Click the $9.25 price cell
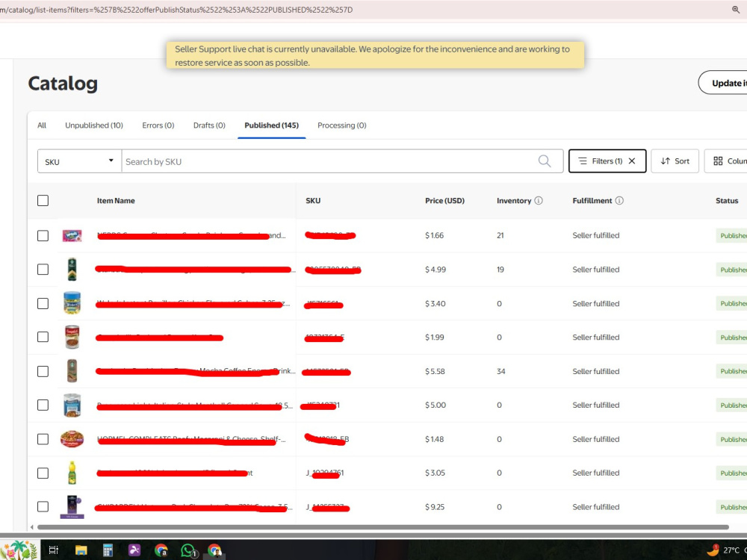The width and height of the screenshot is (747, 560). pyautogui.click(x=435, y=507)
